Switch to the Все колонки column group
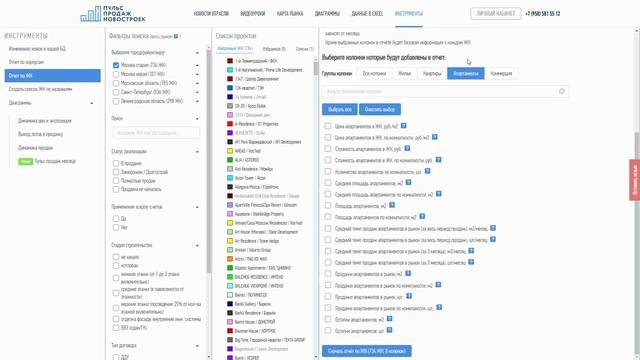640x360 pixels. 374,73
